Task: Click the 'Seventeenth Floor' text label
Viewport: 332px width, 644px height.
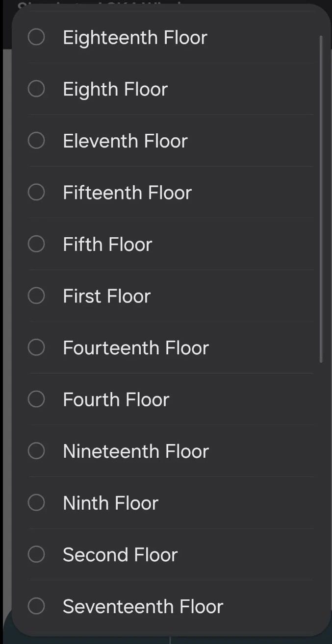Action: (x=143, y=607)
